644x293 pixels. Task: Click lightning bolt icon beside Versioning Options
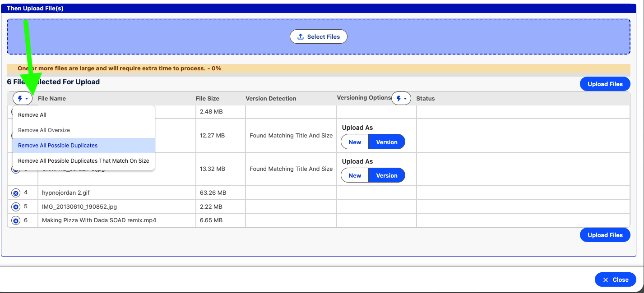[398, 98]
